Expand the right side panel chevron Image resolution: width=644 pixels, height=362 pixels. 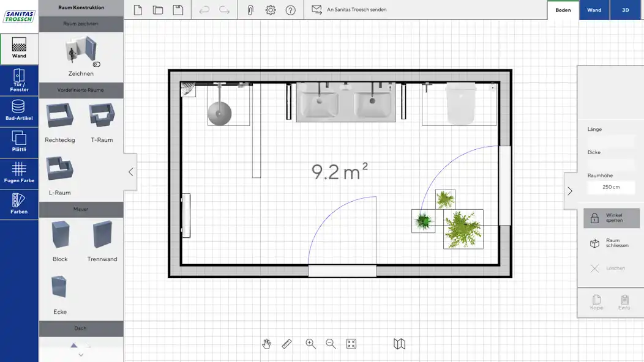point(570,191)
